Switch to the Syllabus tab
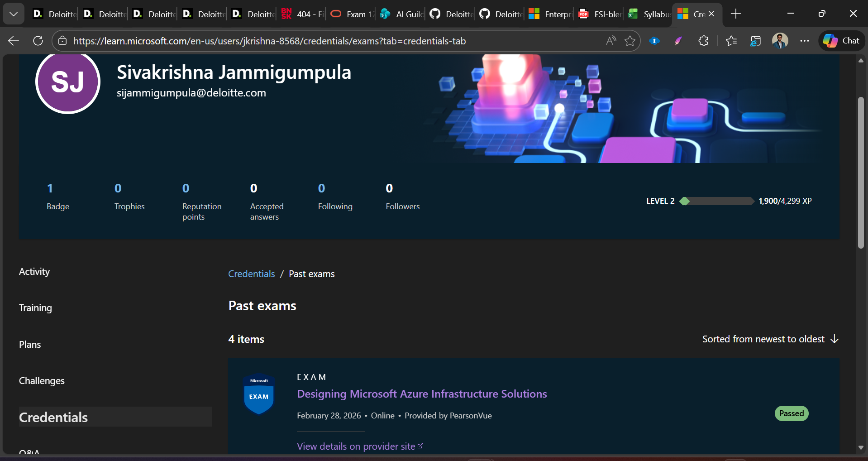The height and width of the screenshot is (461, 868). (649, 14)
